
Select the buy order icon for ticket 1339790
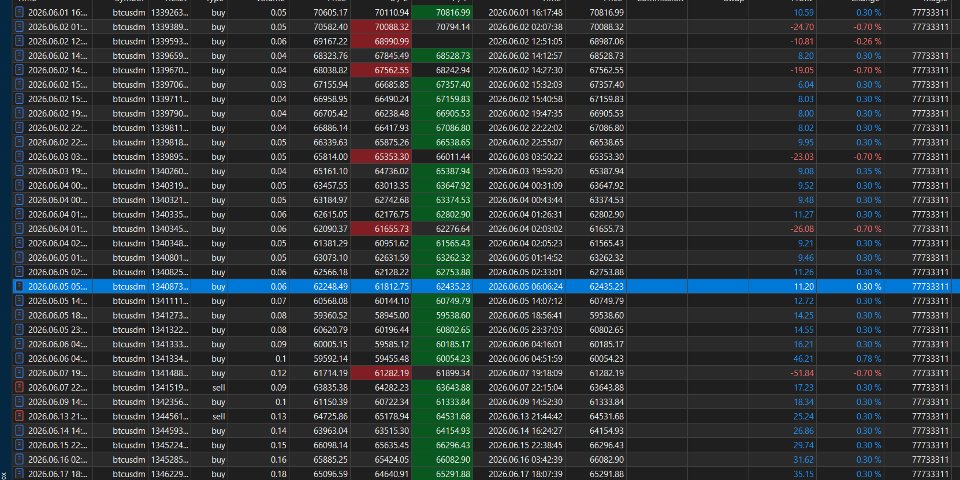(19, 113)
